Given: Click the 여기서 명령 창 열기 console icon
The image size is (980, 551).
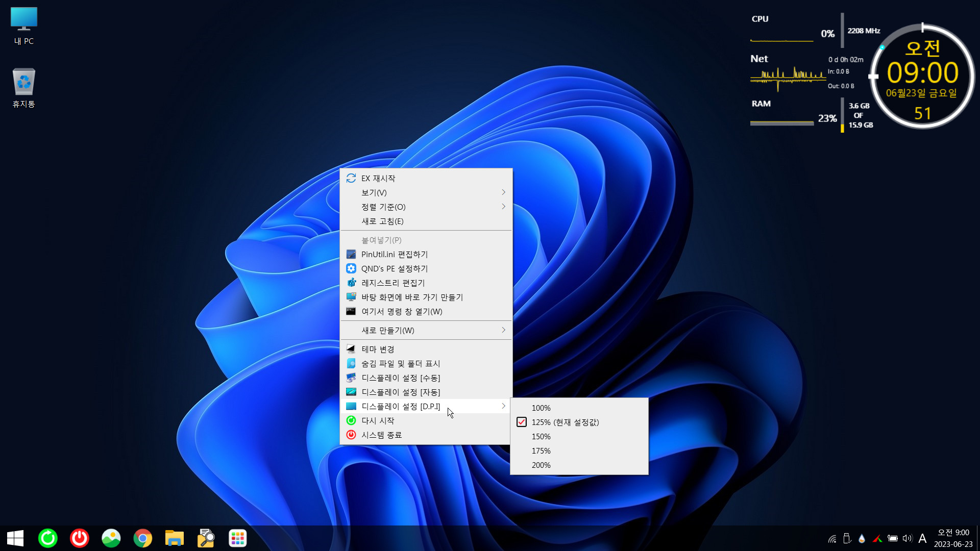Looking at the screenshot, I should [x=351, y=311].
